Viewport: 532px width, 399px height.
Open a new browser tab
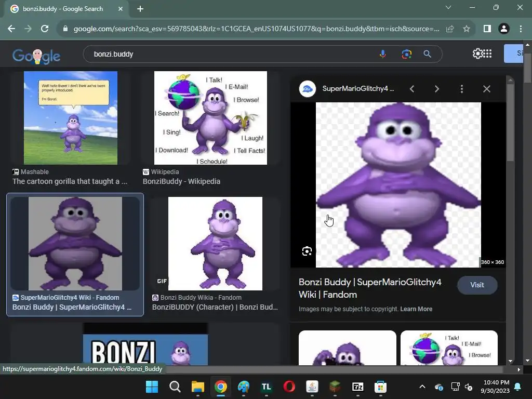pos(140,9)
